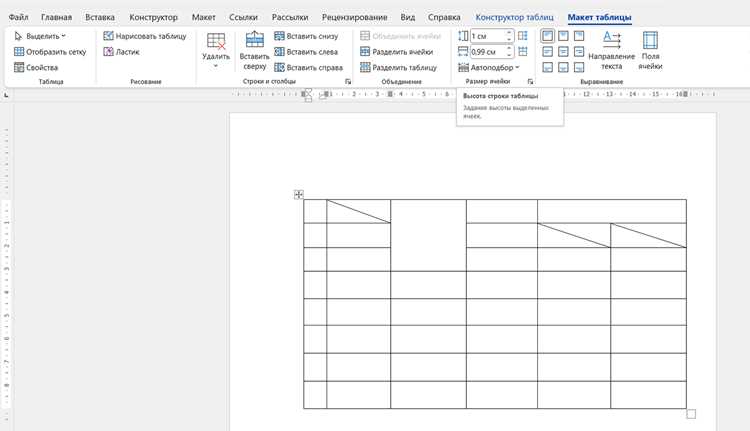Select the Макет таблицы tab

599,17
